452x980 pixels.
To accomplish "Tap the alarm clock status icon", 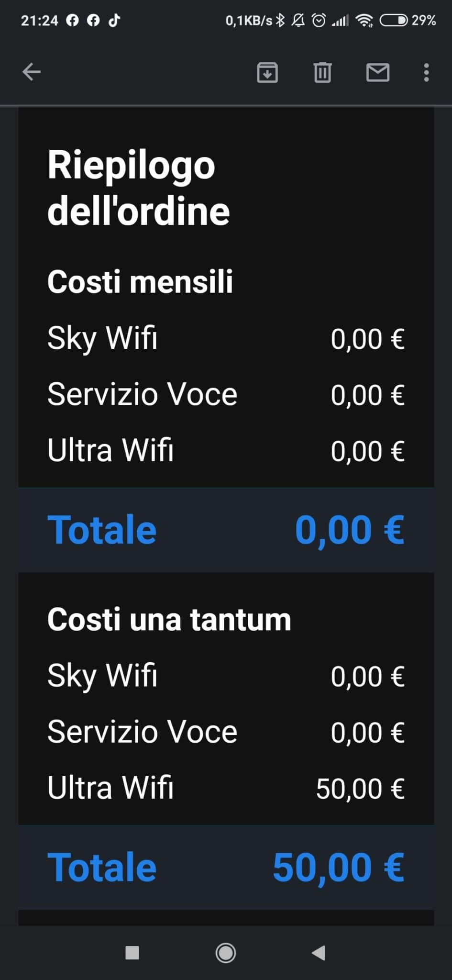I will pos(319,20).
